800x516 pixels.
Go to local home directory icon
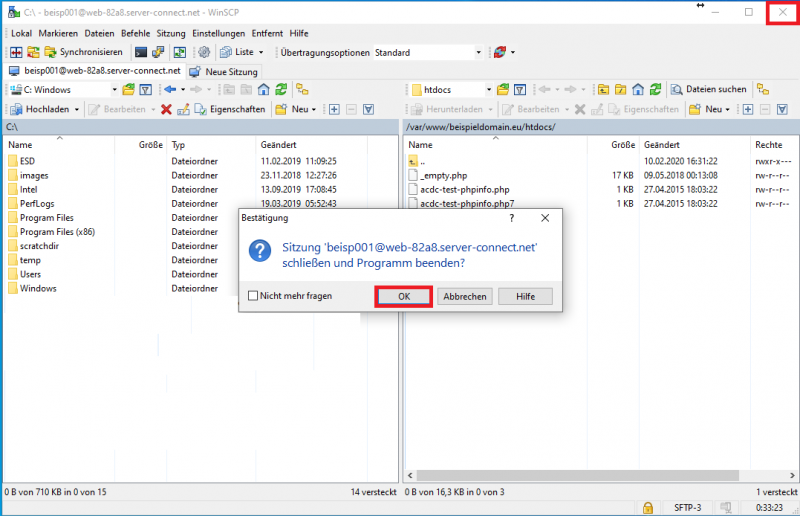pos(263,90)
